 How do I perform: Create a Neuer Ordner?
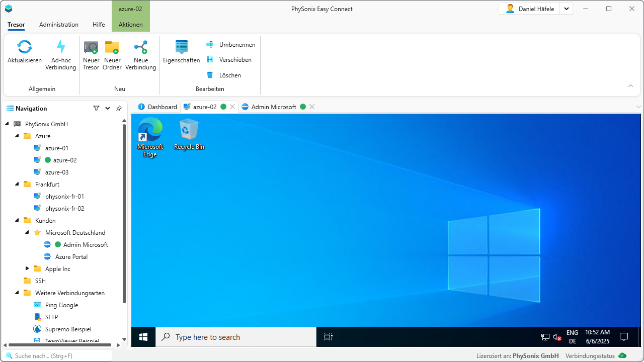coord(112,55)
